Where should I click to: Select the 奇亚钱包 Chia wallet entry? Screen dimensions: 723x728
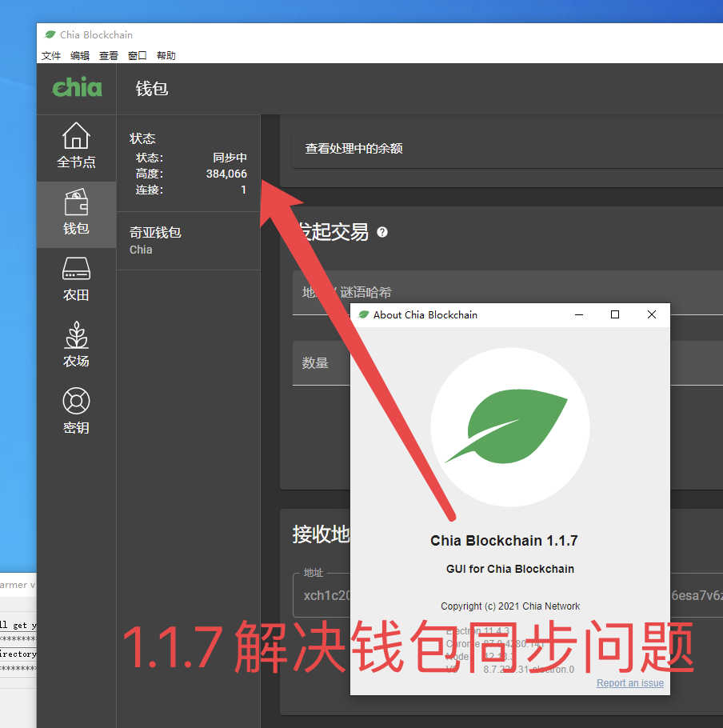[x=188, y=241]
